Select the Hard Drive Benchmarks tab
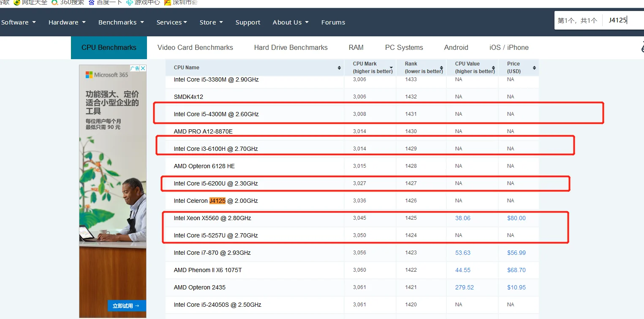This screenshot has width=644, height=319. [291, 47]
